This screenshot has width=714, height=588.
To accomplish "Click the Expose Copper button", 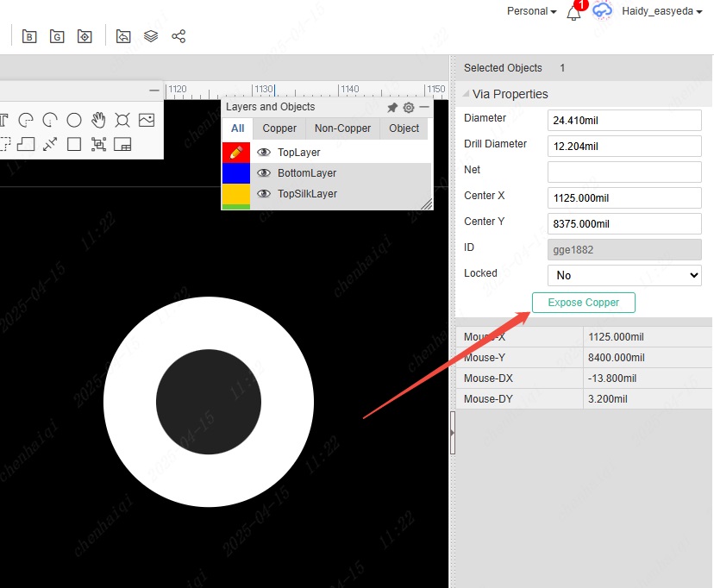I will [583, 303].
